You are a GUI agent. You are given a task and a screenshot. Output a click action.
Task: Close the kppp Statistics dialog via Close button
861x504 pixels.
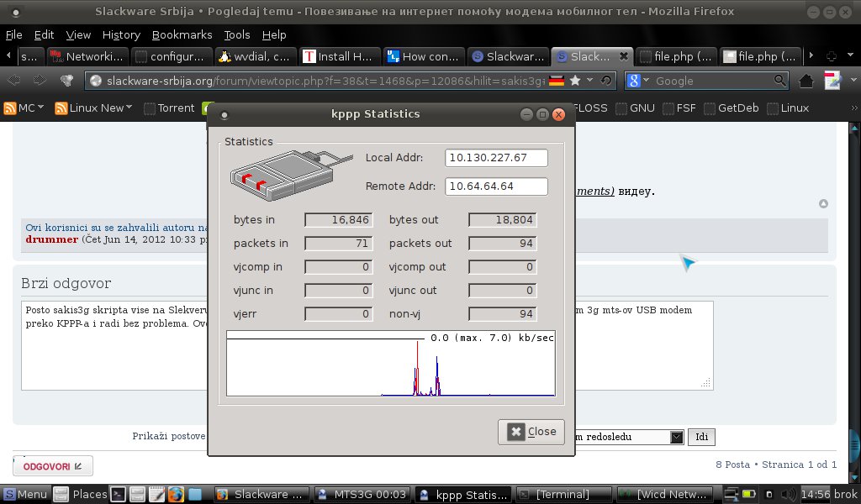[531, 432]
